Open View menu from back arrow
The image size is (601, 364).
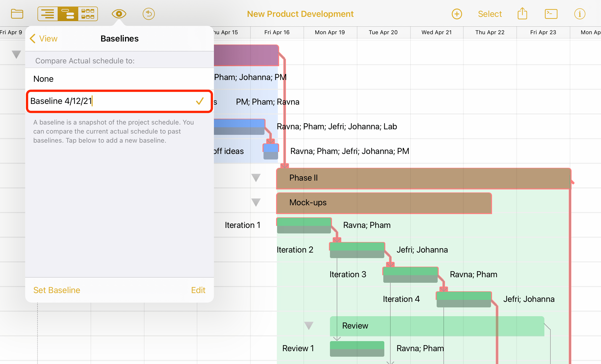[x=43, y=39]
